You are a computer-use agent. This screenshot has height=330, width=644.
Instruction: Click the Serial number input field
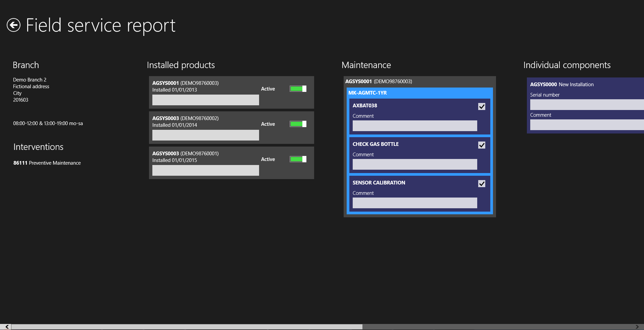[x=587, y=105]
